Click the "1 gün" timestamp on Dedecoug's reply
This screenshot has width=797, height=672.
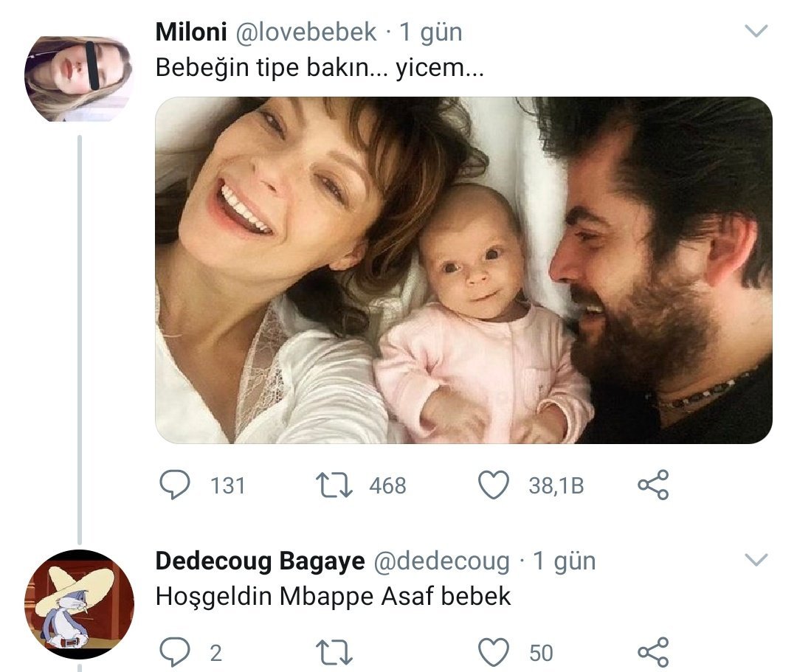tap(564, 561)
